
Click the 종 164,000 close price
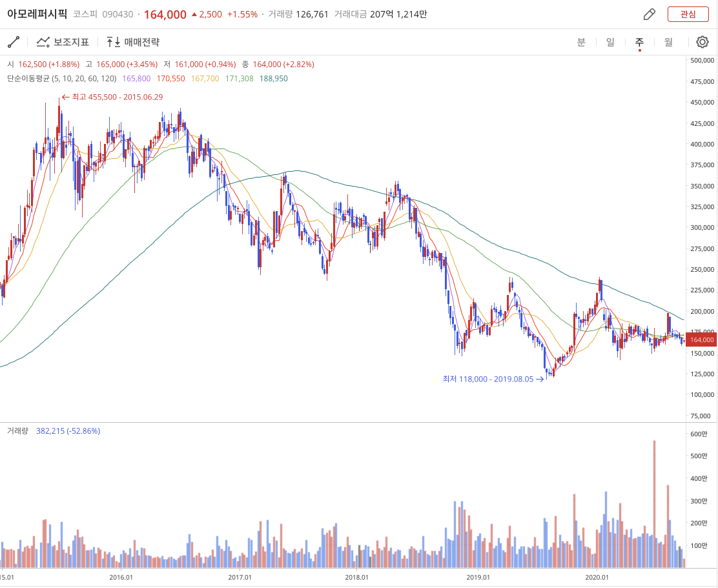(278, 65)
